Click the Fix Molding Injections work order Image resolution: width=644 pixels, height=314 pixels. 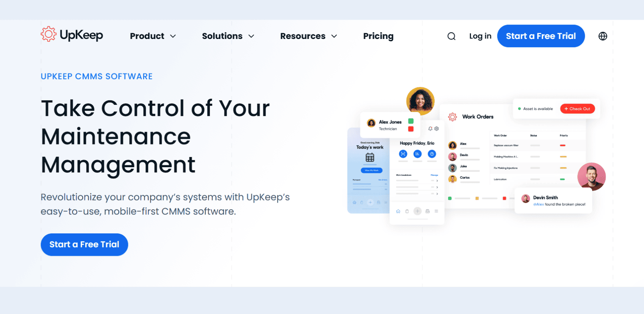506,168
